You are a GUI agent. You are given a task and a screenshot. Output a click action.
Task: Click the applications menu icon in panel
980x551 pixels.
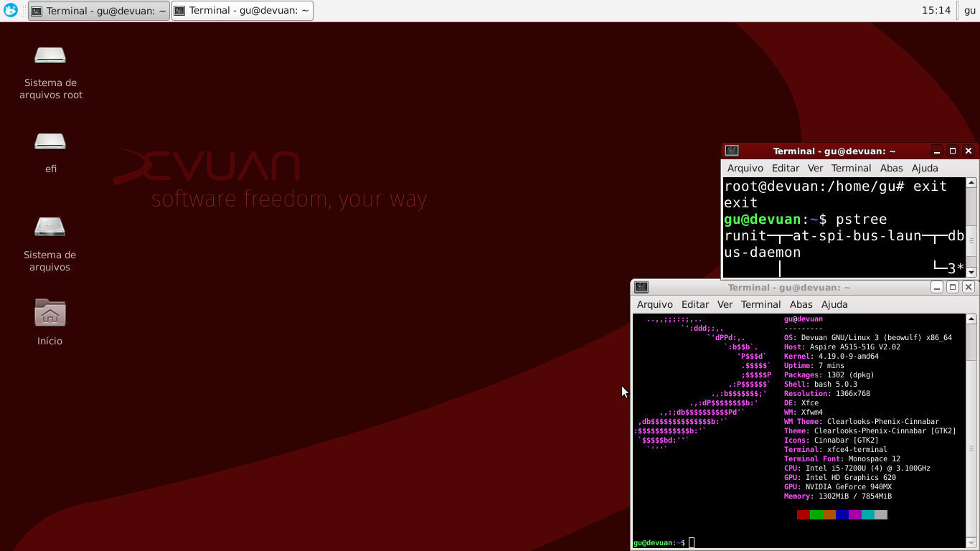pyautogui.click(x=11, y=10)
